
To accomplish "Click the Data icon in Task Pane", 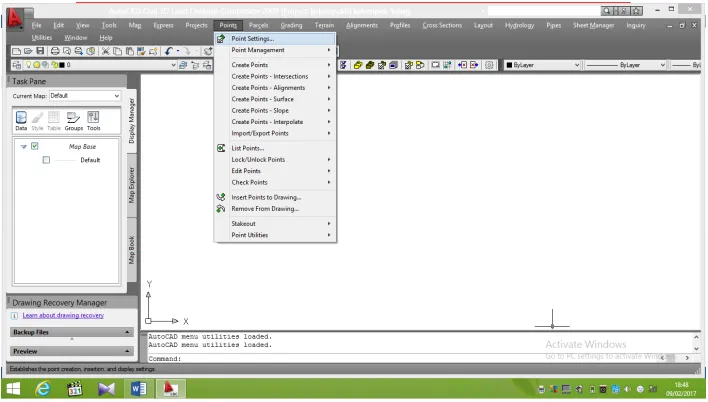I will 21,121.
